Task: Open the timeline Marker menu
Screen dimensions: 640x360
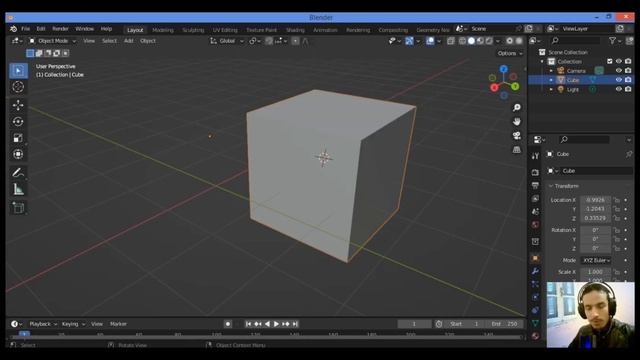Action: [x=118, y=324]
